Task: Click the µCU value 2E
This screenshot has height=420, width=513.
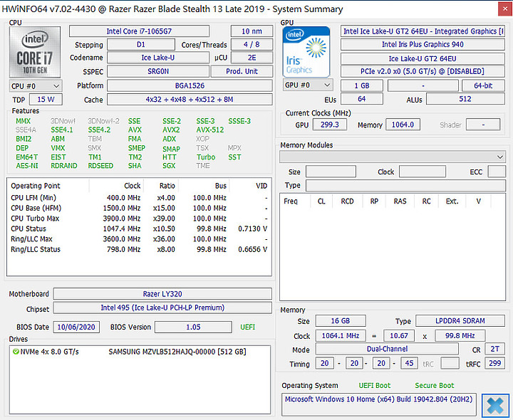Action: [x=252, y=58]
